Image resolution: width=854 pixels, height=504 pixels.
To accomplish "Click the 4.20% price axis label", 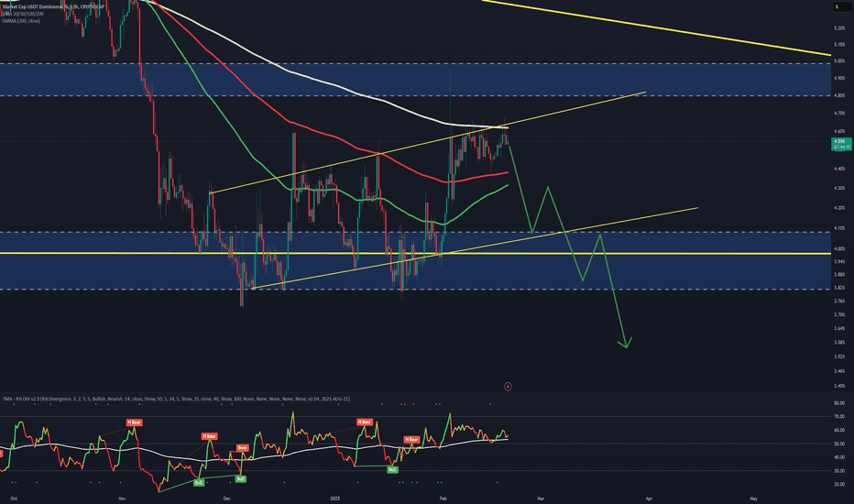I will [839, 208].
